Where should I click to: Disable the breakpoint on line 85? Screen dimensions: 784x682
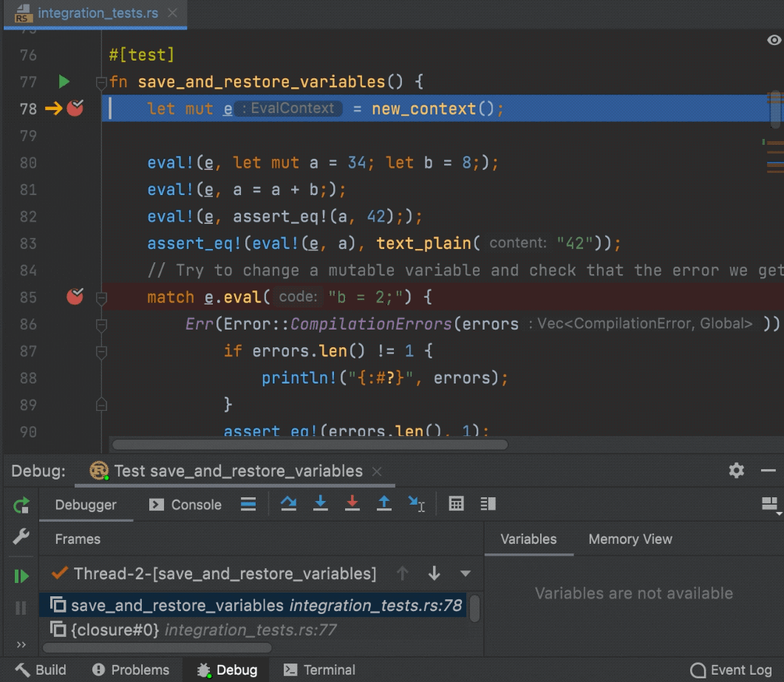tap(75, 296)
